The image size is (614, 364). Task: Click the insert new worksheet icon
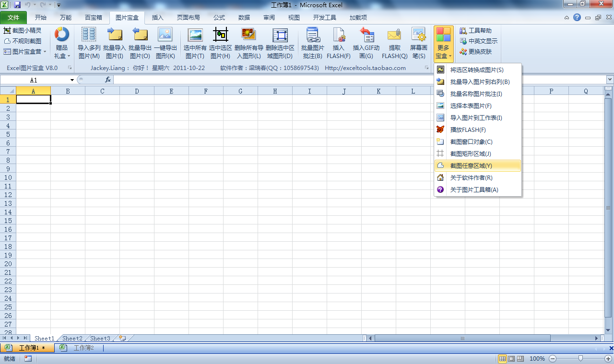122,338
